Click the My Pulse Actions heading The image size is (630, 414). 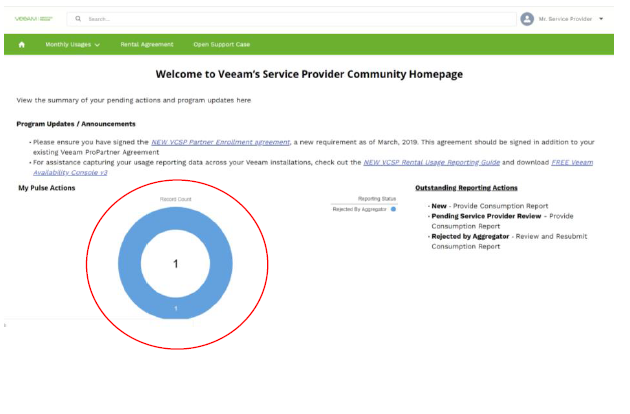[x=47, y=188]
